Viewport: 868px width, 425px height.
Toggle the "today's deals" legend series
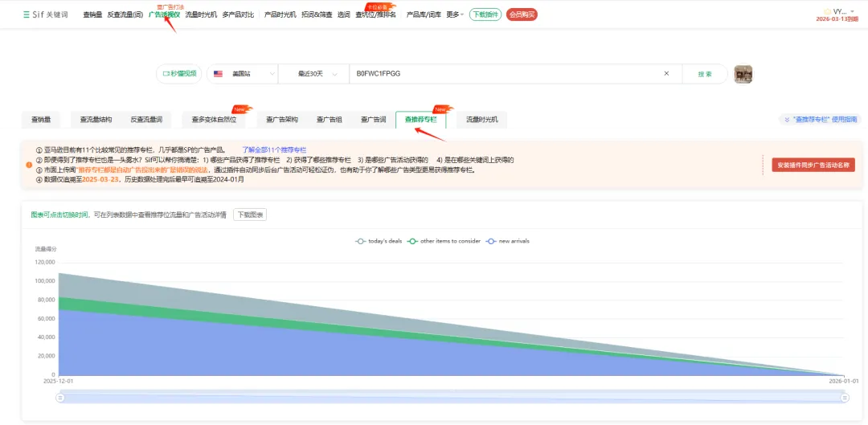point(379,241)
